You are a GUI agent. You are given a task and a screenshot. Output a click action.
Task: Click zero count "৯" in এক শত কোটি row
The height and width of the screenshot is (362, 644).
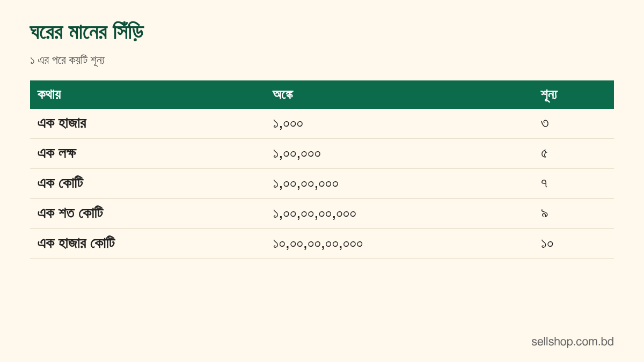544,214
